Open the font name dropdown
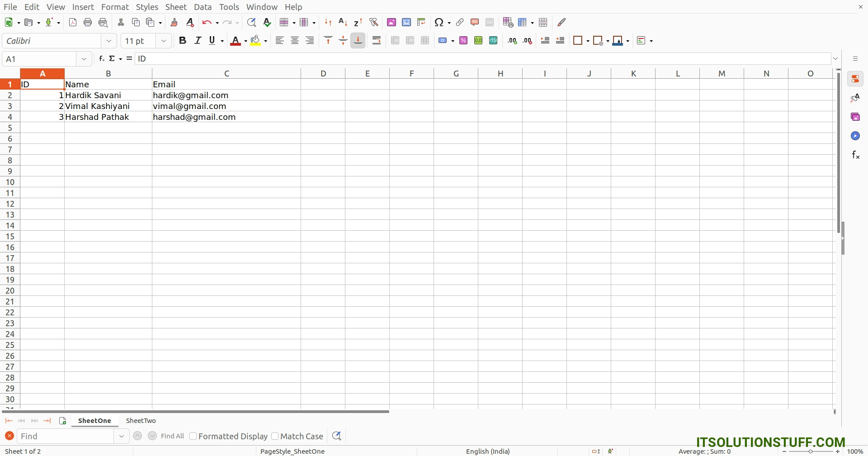The width and height of the screenshot is (868, 456). tap(109, 41)
